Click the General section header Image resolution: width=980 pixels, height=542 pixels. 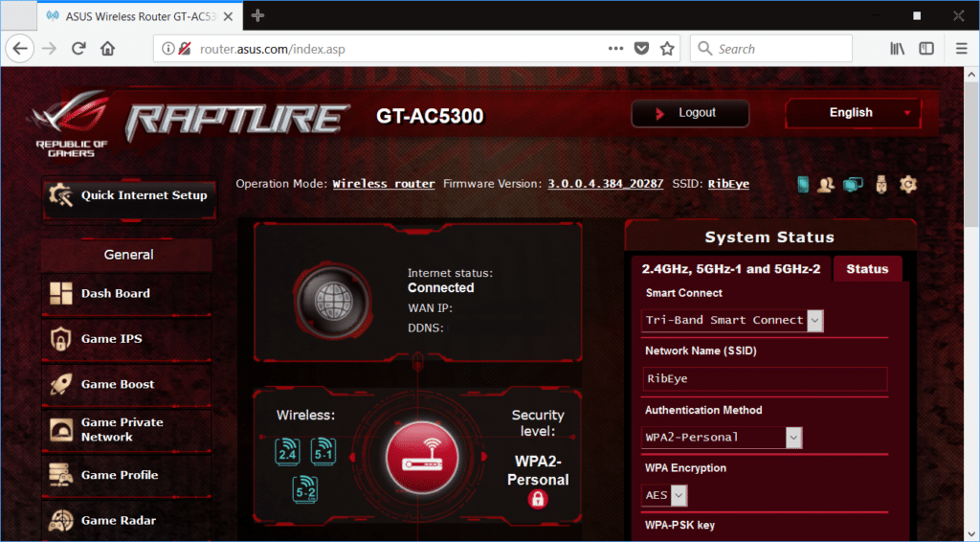pyautogui.click(x=128, y=255)
